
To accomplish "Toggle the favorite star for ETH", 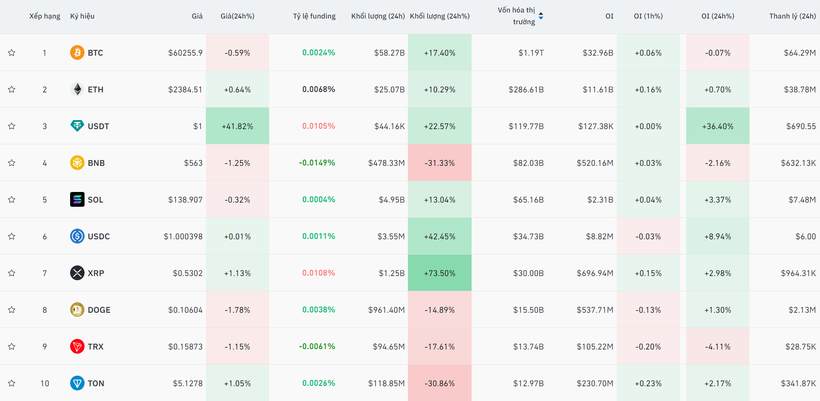I will pos(12,90).
